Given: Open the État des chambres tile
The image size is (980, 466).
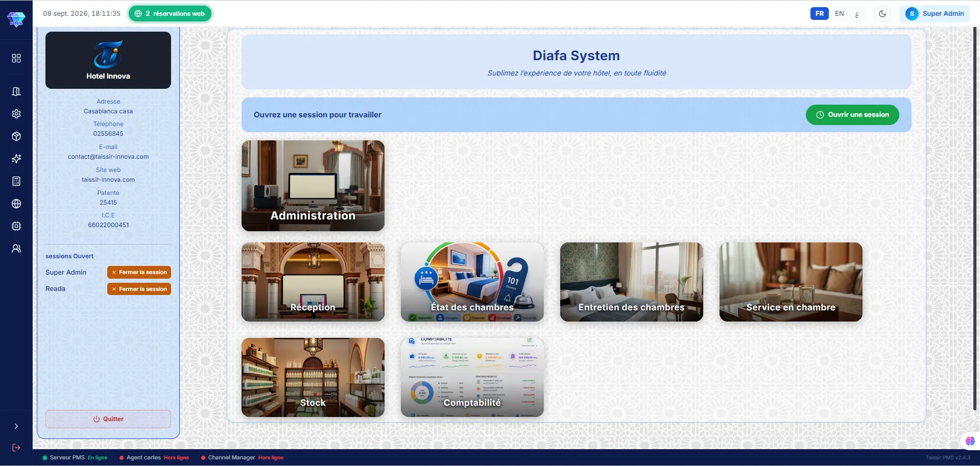Looking at the screenshot, I should tap(472, 282).
